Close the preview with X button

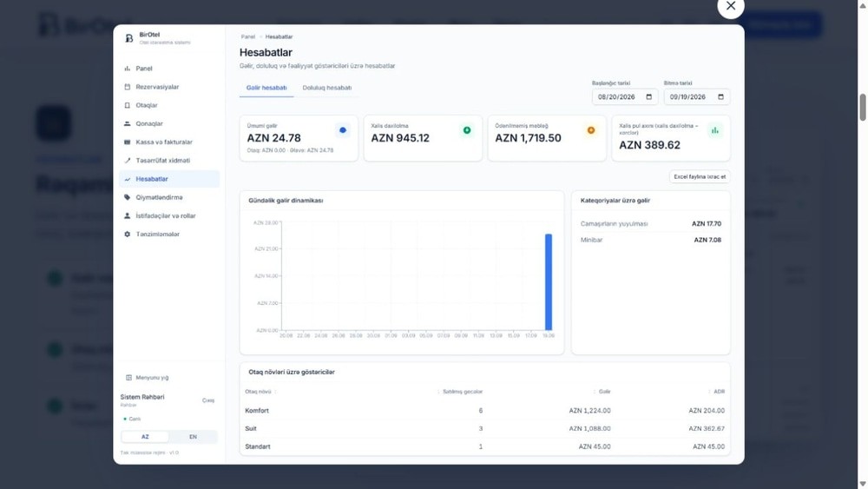(731, 6)
